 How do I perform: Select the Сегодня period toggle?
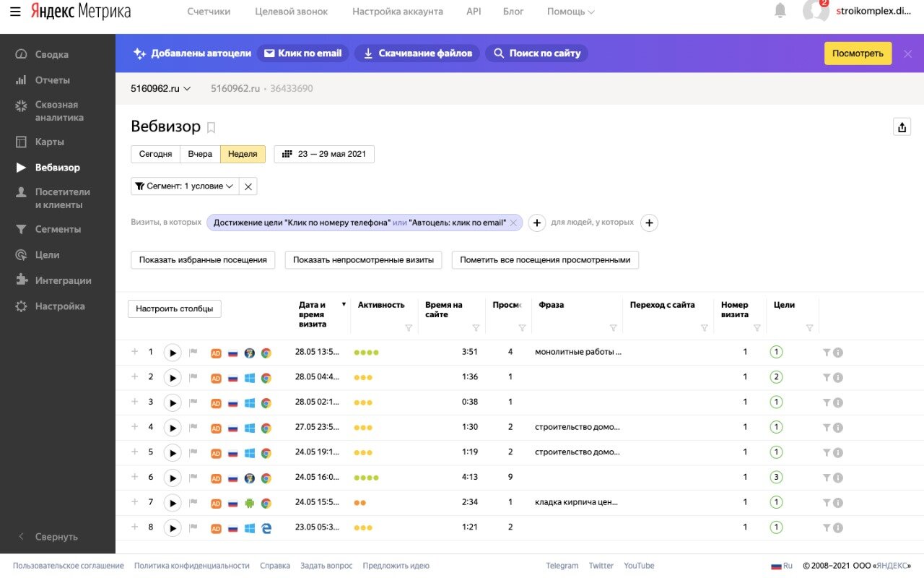155,154
